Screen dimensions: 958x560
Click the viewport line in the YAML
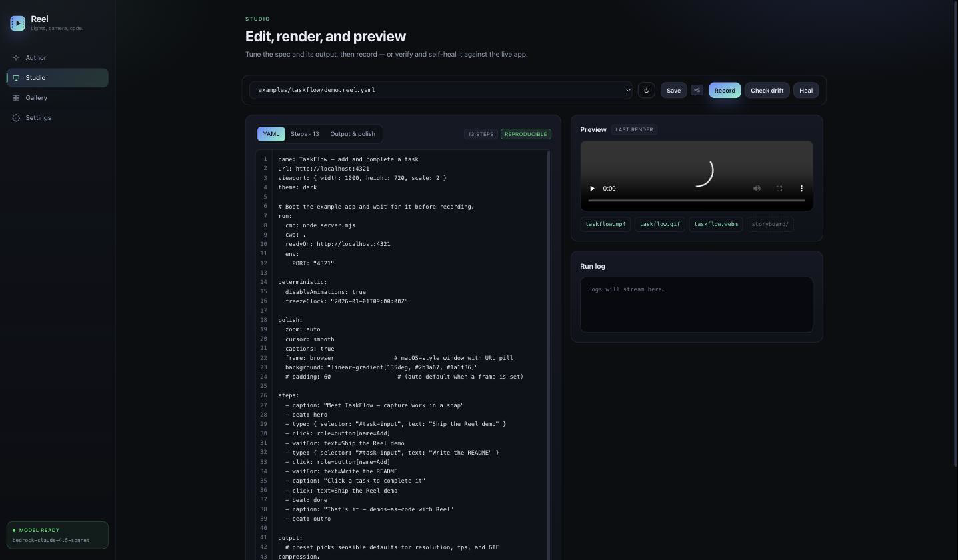click(363, 178)
